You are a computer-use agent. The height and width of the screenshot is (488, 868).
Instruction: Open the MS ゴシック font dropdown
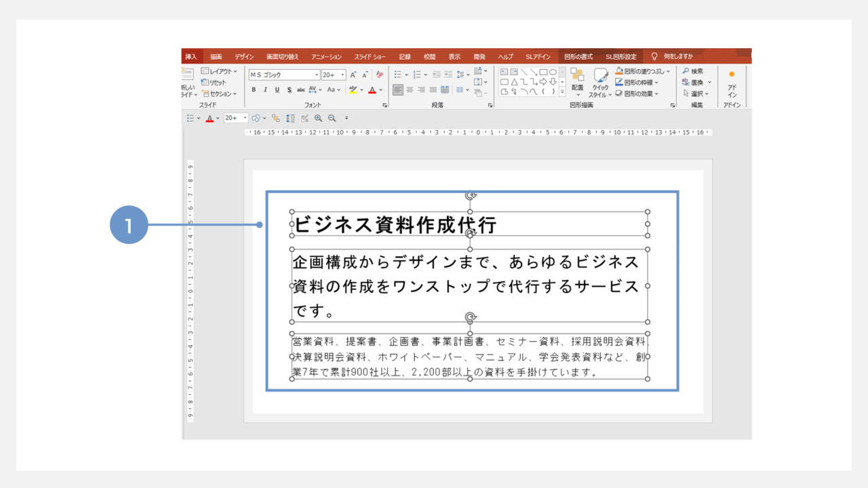click(317, 75)
